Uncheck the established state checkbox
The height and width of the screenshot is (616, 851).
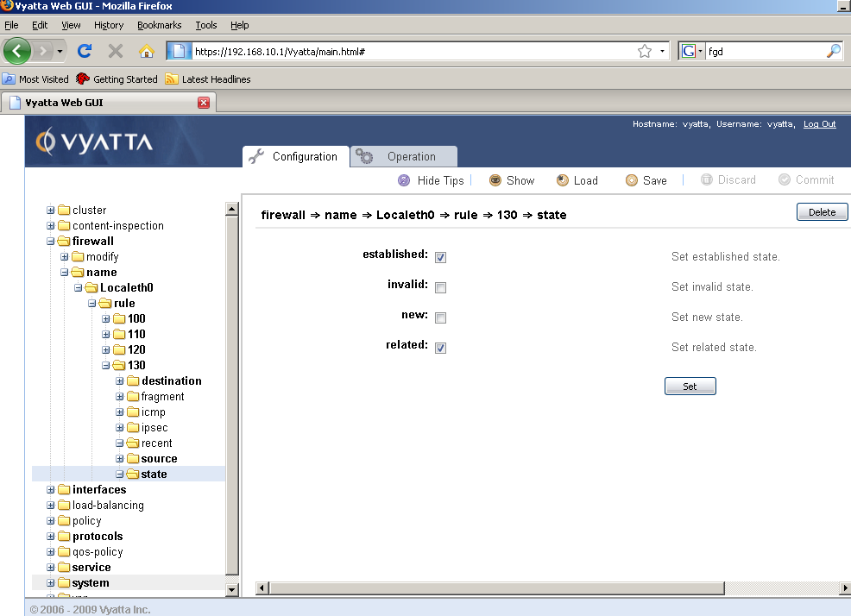pyautogui.click(x=440, y=257)
